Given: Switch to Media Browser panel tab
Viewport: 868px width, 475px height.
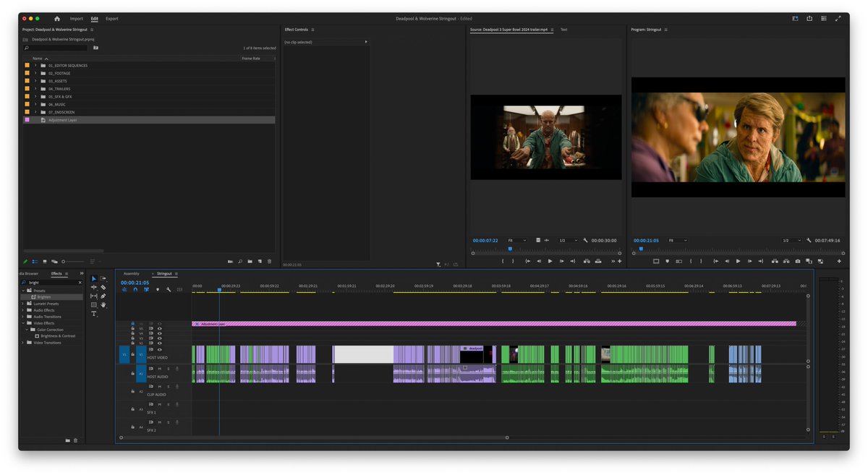Looking at the screenshot, I should 29,273.
